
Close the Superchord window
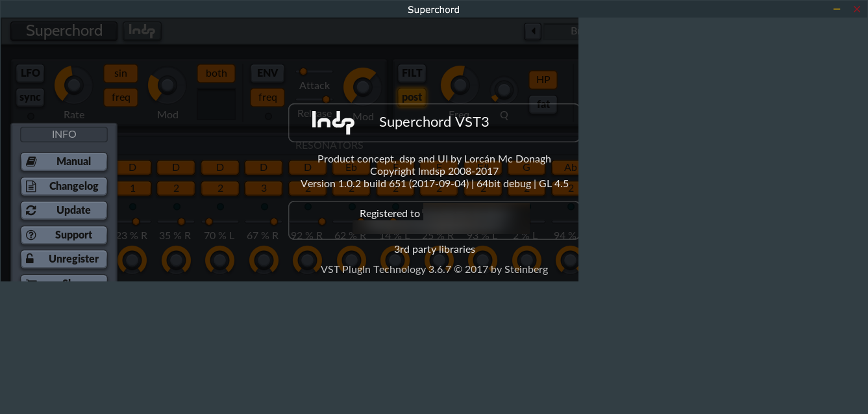[x=856, y=9]
